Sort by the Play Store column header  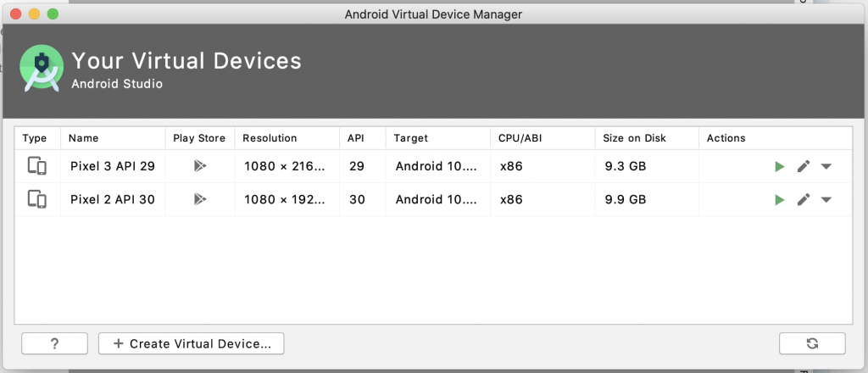200,138
